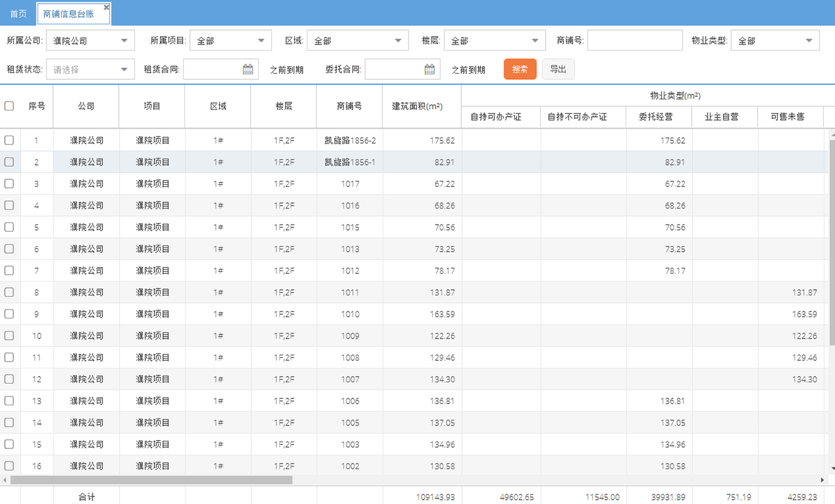
Task: Click the orange 搜索 button
Action: 520,70
